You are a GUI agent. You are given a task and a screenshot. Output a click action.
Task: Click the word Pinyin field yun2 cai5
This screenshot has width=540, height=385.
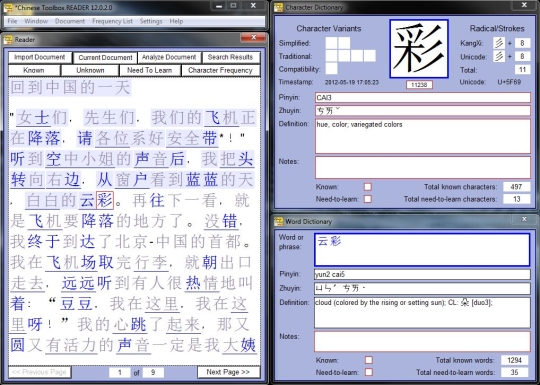tap(422, 274)
